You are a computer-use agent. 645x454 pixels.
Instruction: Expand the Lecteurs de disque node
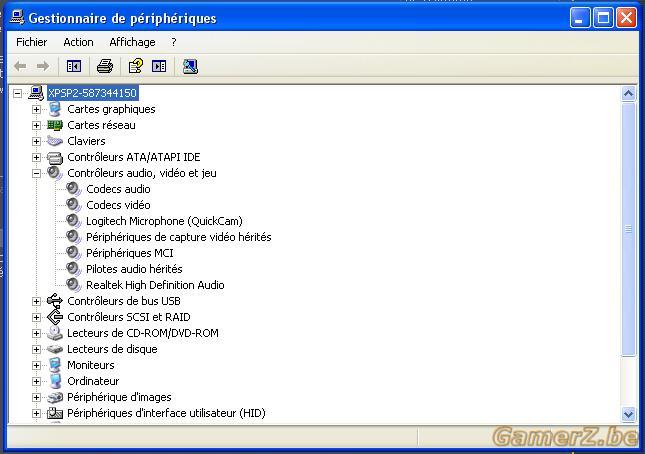(x=36, y=350)
